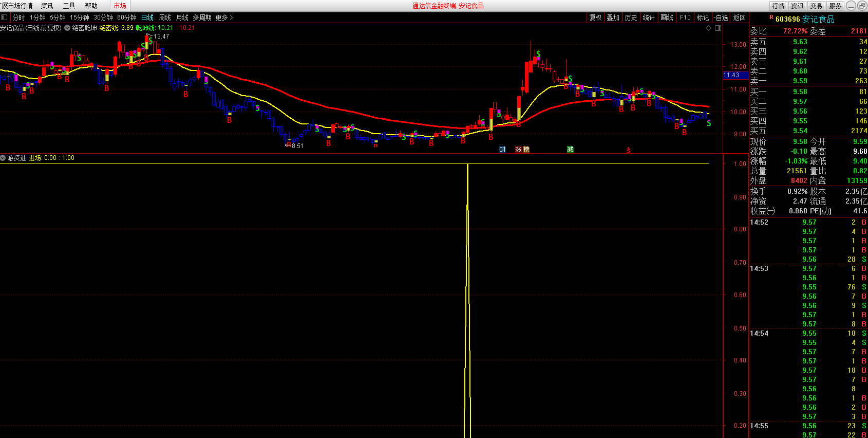Click the 叠加 overlay button
The image size is (868, 438).
click(x=613, y=17)
